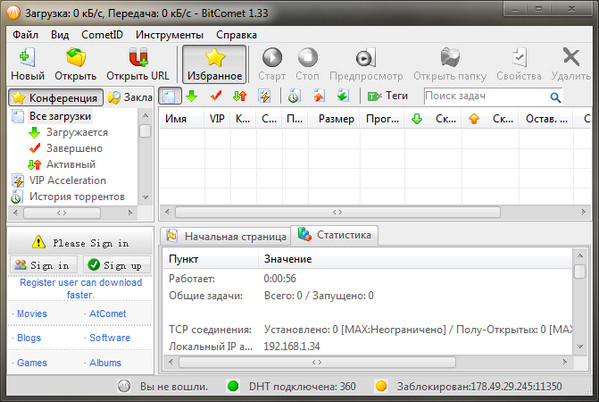The image size is (599, 402).
Task: Open the Теги tags button
Action: point(387,96)
